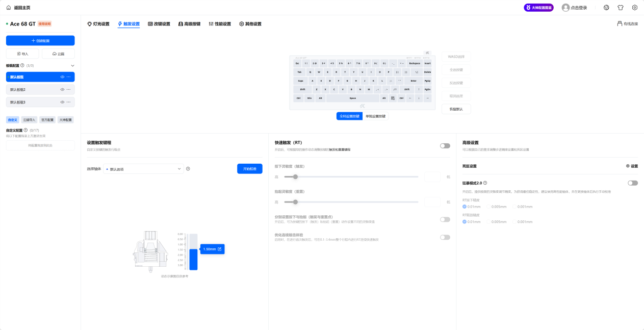
Task: Click the code icon on 默认板载3
Action: coord(62,102)
